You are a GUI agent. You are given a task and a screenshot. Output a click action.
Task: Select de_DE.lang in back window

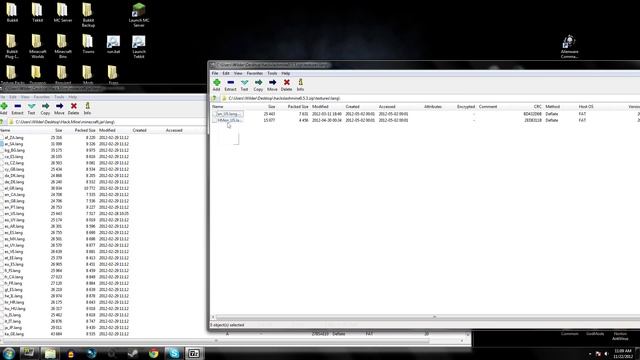coord(14,182)
